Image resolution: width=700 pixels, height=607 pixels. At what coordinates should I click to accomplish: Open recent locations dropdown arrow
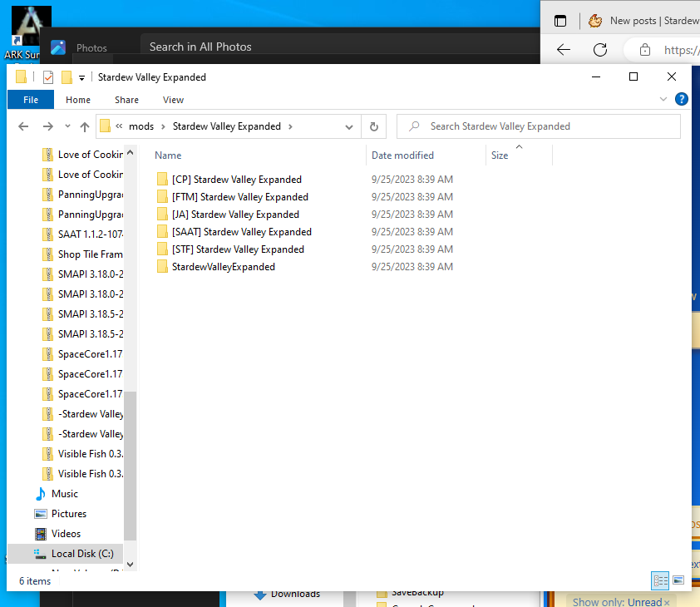click(x=67, y=126)
